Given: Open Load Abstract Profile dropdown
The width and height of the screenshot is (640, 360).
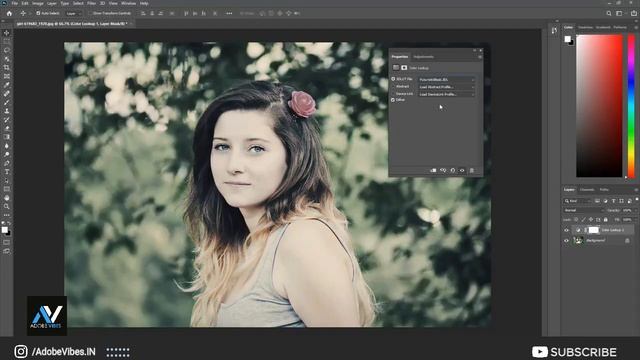Looking at the screenshot, I should 447,87.
